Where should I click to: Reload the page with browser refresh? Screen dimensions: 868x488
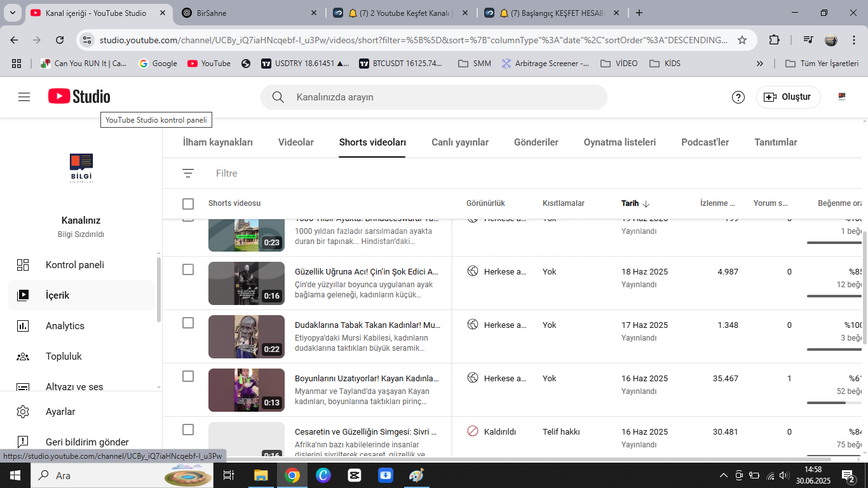click(x=60, y=40)
